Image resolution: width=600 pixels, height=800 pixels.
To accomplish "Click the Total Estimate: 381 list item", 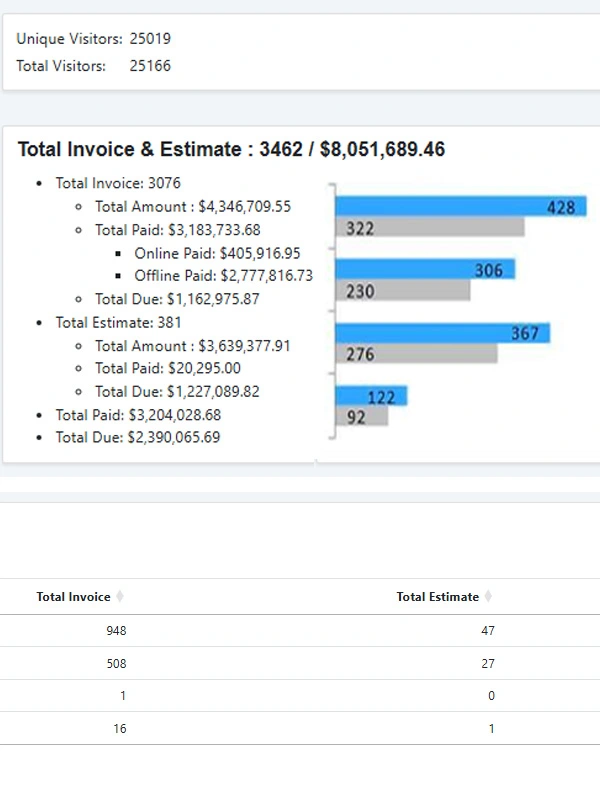I will pyautogui.click(x=119, y=323).
